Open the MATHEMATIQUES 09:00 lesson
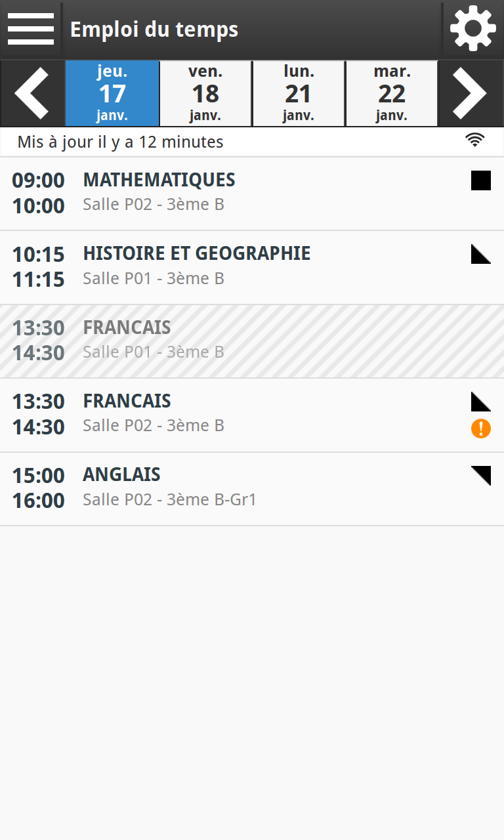504x840 pixels. pos(252,194)
